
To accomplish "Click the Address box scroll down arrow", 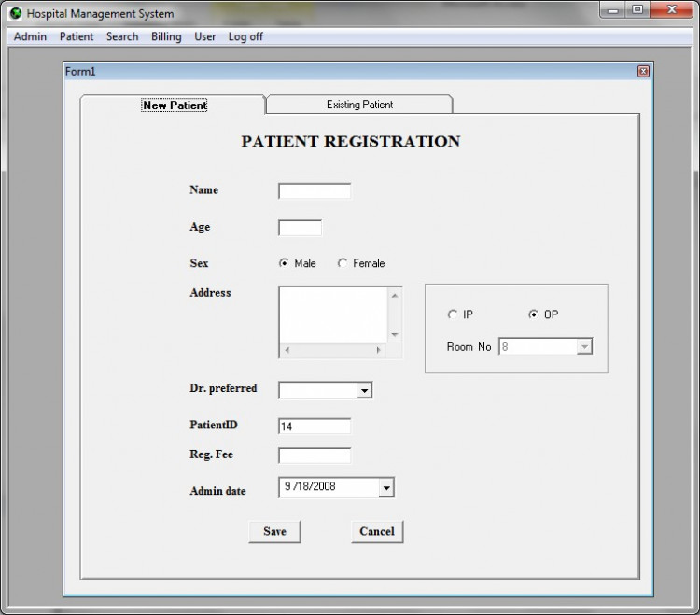I will click(x=395, y=335).
